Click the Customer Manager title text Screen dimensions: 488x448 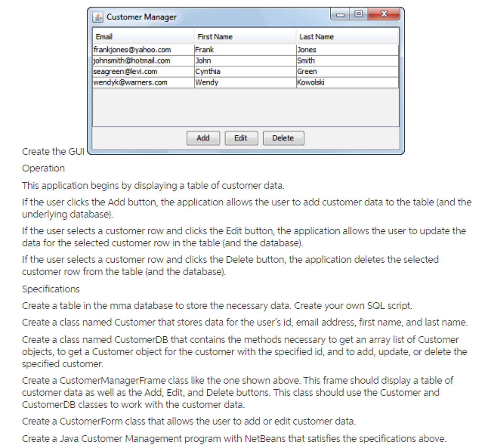click(142, 17)
